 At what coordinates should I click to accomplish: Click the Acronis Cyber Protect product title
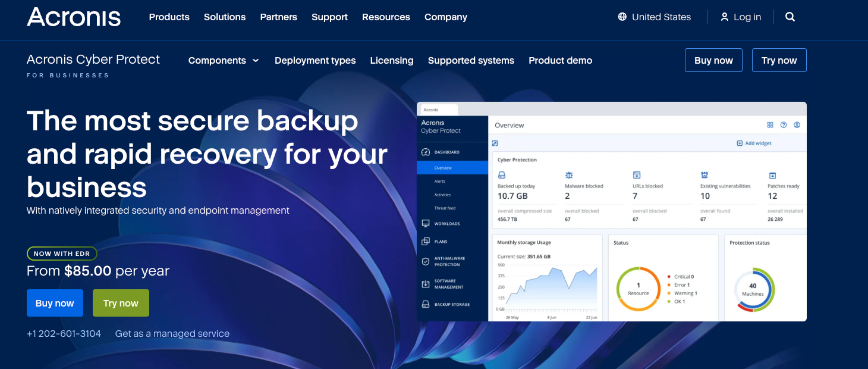coord(93,60)
